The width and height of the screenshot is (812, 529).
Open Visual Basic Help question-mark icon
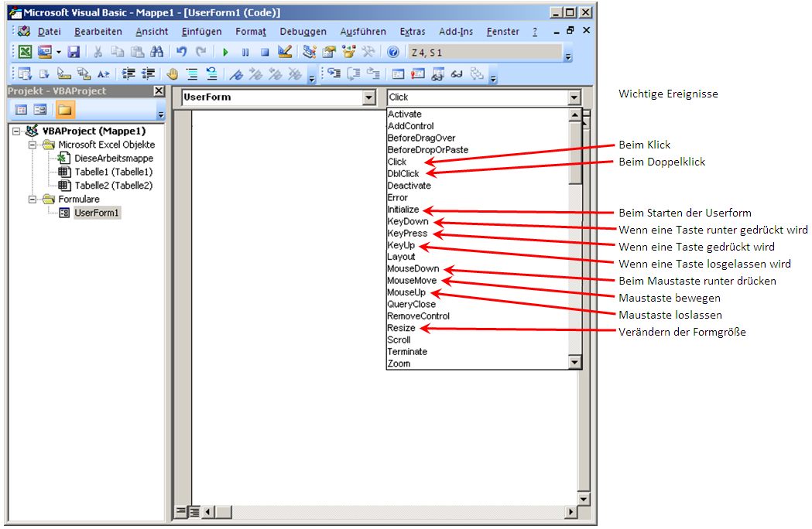(x=393, y=52)
